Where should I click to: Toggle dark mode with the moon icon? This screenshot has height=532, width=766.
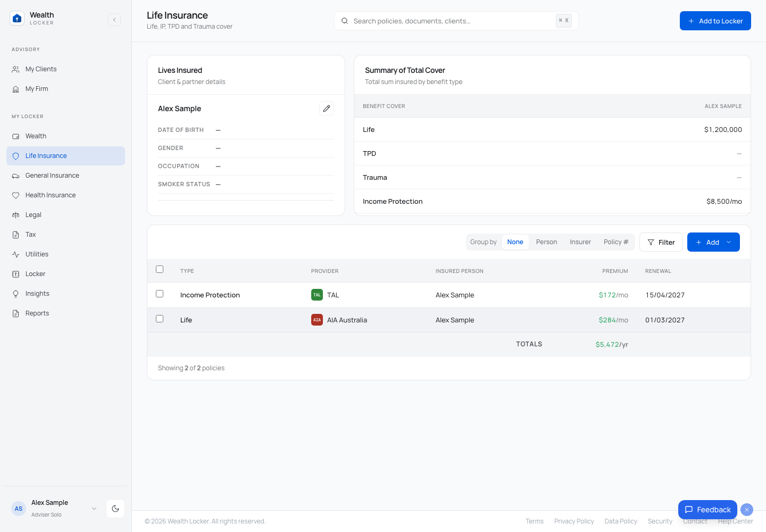tap(115, 509)
